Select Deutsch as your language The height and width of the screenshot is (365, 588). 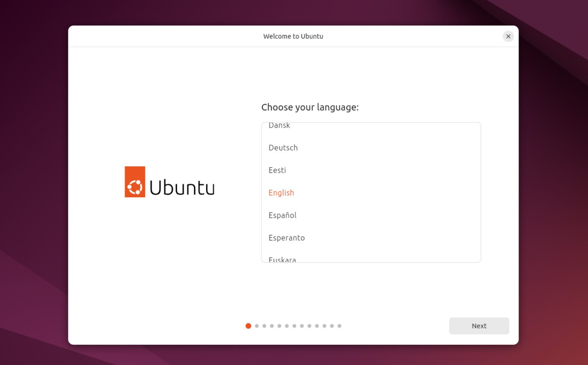tap(283, 148)
